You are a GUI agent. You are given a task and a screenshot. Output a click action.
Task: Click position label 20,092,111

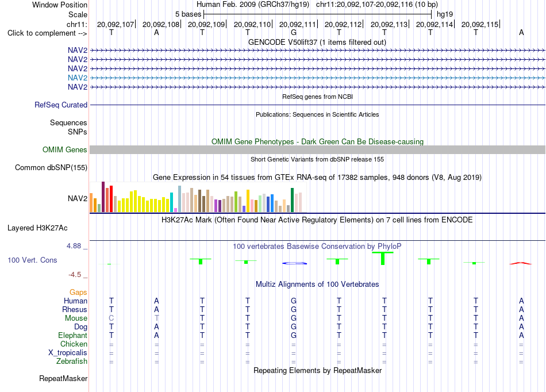click(297, 24)
